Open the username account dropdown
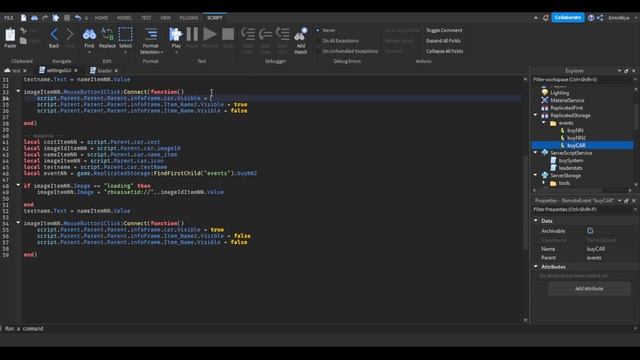Viewport: 640px width, 360px height. pos(635,18)
